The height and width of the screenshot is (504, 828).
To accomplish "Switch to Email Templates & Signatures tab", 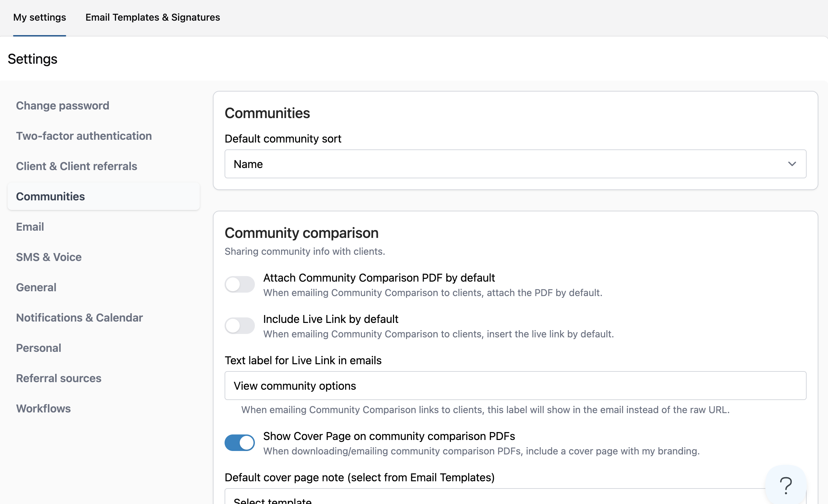I will pyautogui.click(x=153, y=17).
